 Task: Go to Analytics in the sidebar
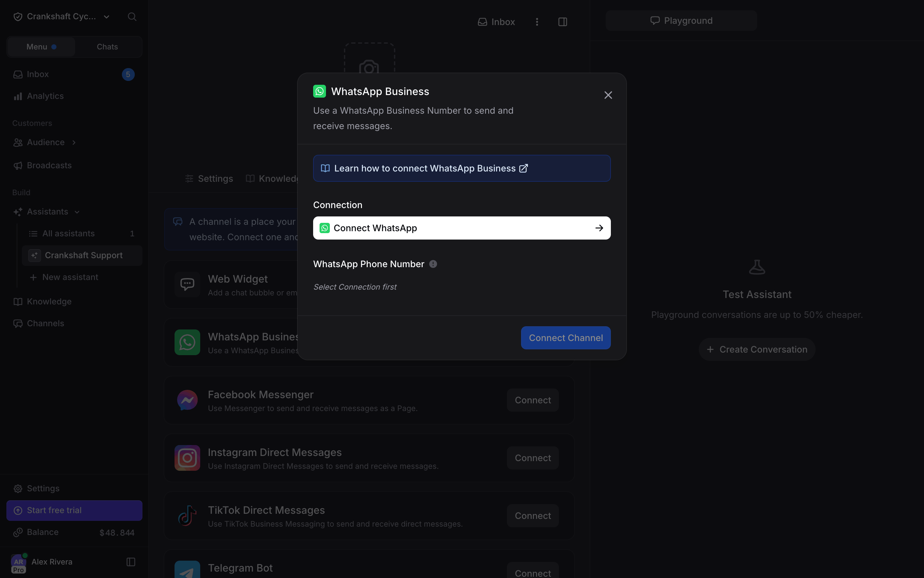click(x=74, y=96)
